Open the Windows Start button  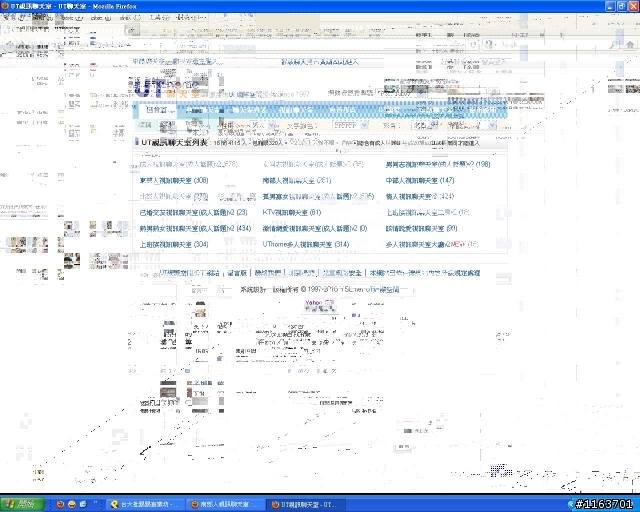click(22, 504)
